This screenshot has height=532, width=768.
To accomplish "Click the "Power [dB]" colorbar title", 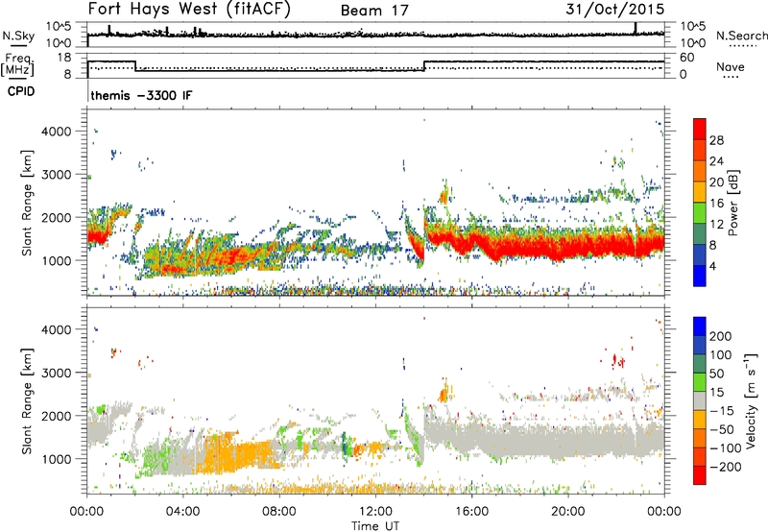I will (x=733, y=203).
